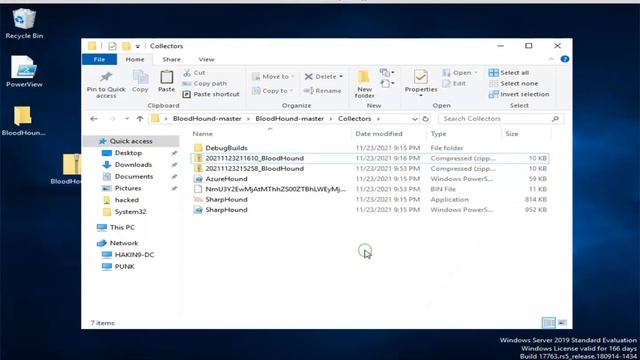Viewport: 640px width, 360px height.
Task: Open the Explorer Help question icon
Action: (x=564, y=59)
